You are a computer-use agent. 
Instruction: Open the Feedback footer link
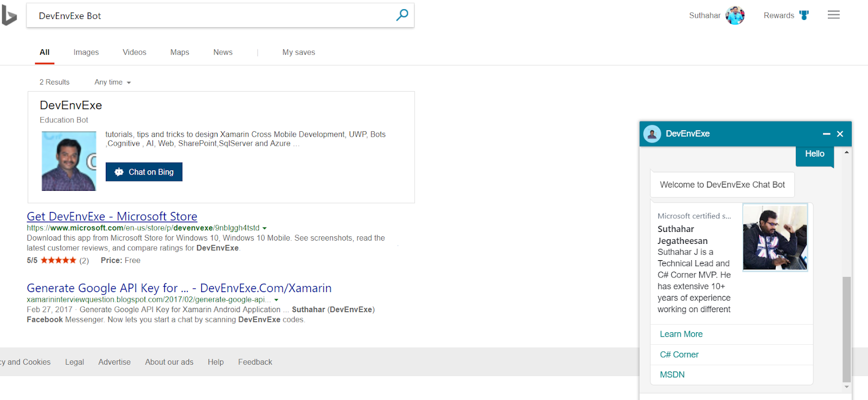click(255, 362)
